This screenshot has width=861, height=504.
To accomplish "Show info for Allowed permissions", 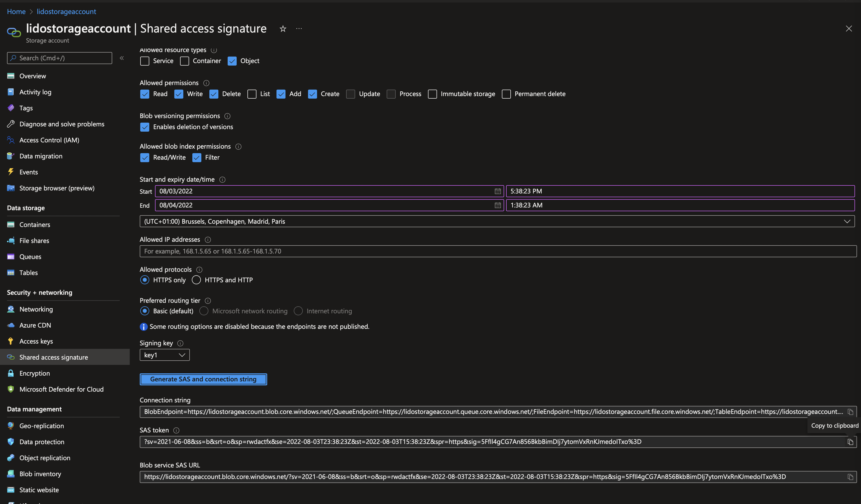I will [206, 83].
